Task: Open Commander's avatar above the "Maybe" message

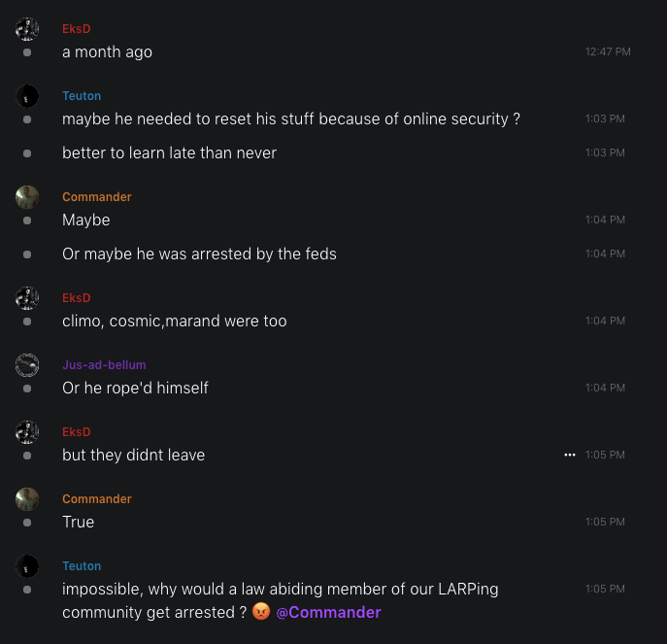Action: [x=27, y=197]
